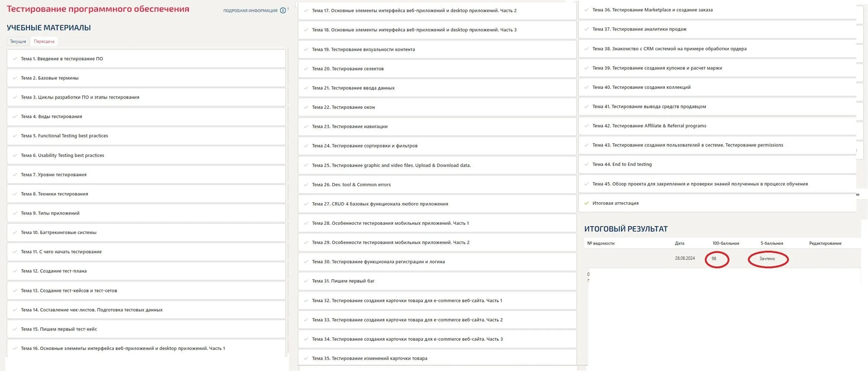The width and height of the screenshot is (868, 371).
Task: Click the info icon beside Подробная информация
Action: click(x=283, y=10)
